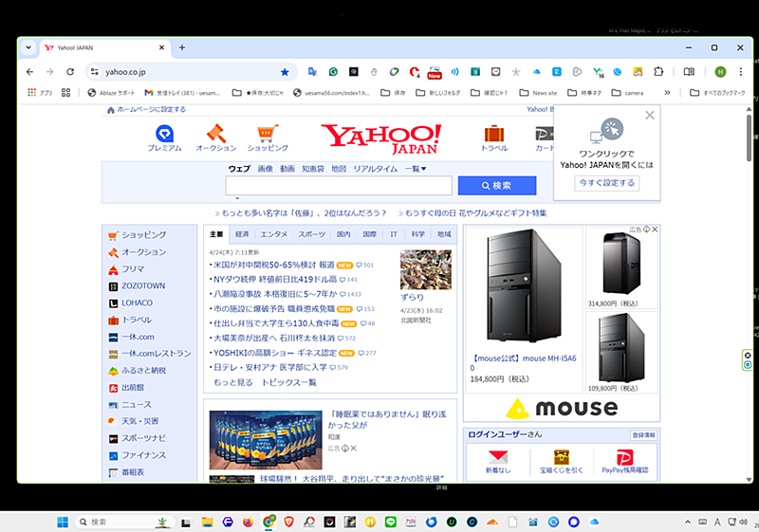The width and height of the screenshot is (759, 532).
Task: Open reading list side panel icon
Action: (x=689, y=71)
